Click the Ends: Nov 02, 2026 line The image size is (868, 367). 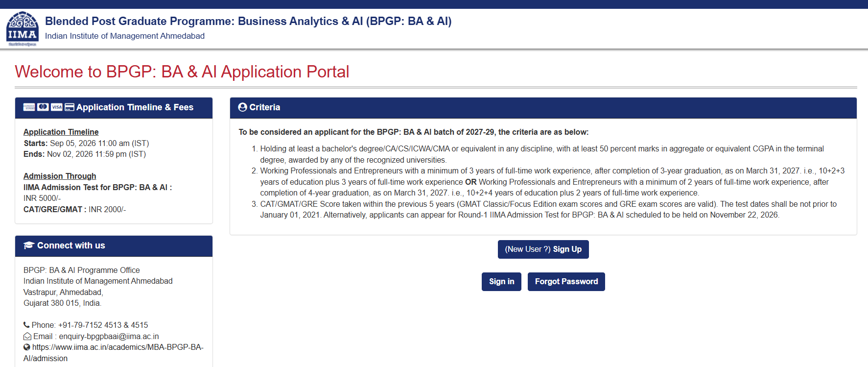click(x=85, y=154)
